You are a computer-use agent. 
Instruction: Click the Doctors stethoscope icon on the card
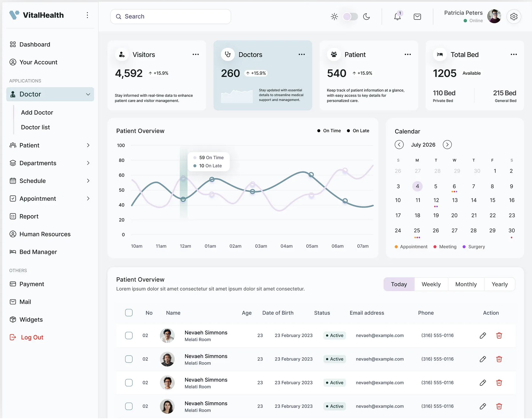pyautogui.click(x=228, y=54)
